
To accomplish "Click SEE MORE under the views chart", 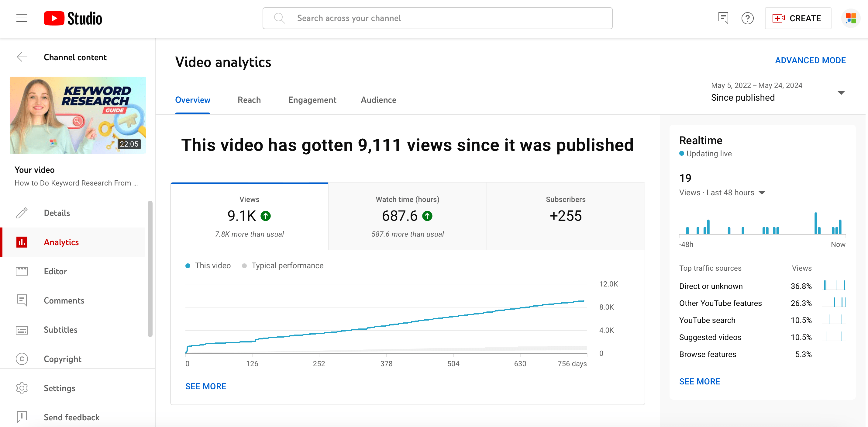I will (205, 386).
